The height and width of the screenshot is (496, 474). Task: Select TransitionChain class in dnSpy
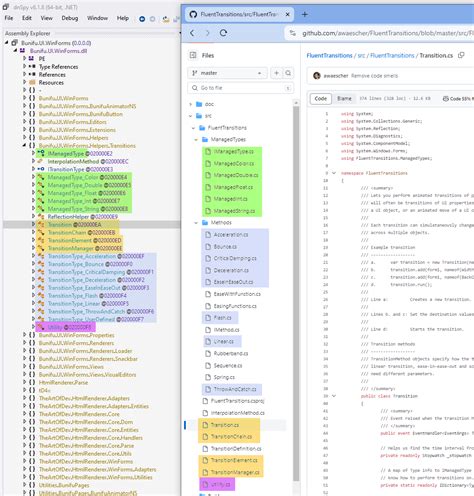click(82, 232)
